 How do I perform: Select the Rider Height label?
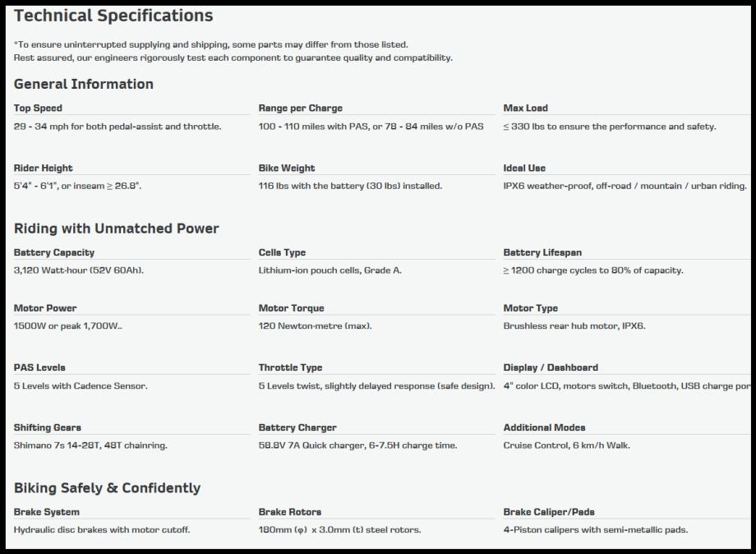pyautogui.click(x=44, y=169)
